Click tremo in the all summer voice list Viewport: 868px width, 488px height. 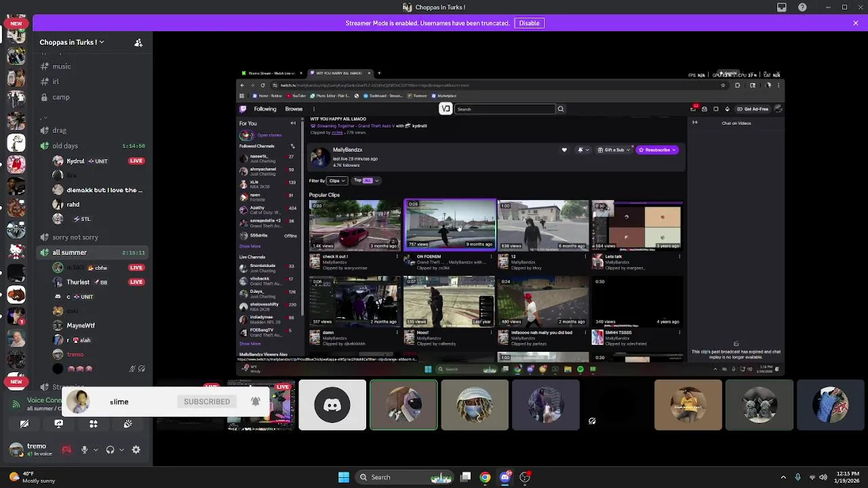tap(75, 354)
